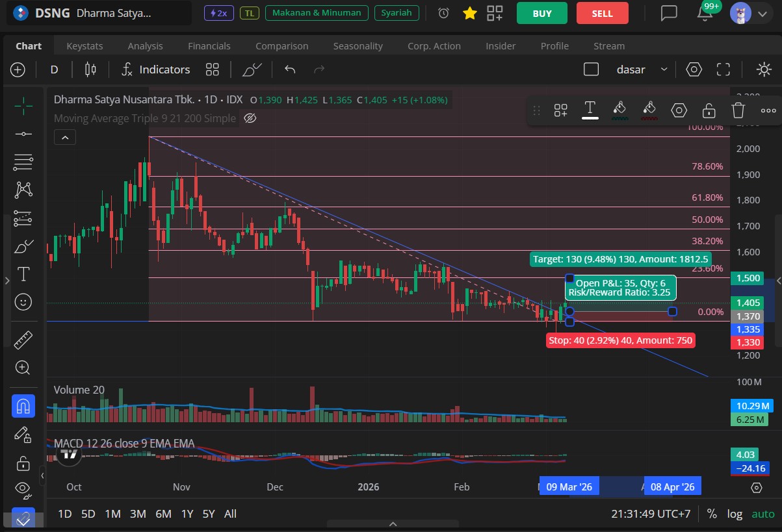
Task: Choose the horizontal line drawing tool
Action: click(23, 133)
